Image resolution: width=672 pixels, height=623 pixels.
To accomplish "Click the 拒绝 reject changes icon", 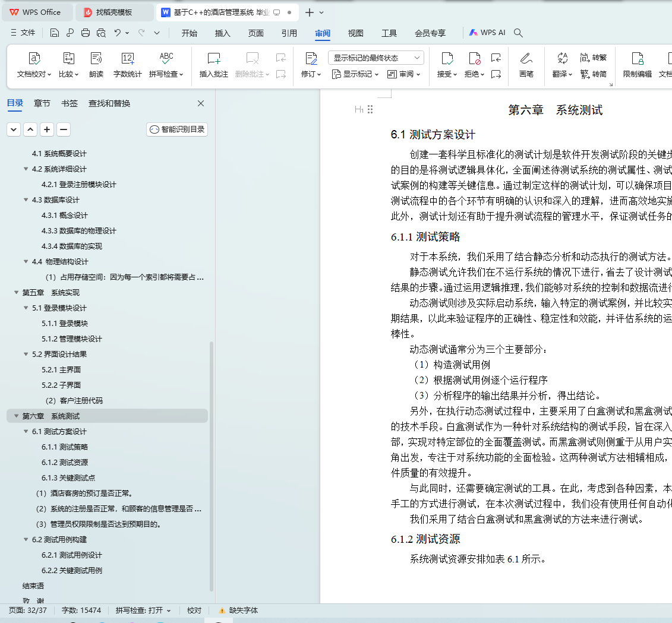I will coord(474,58).
